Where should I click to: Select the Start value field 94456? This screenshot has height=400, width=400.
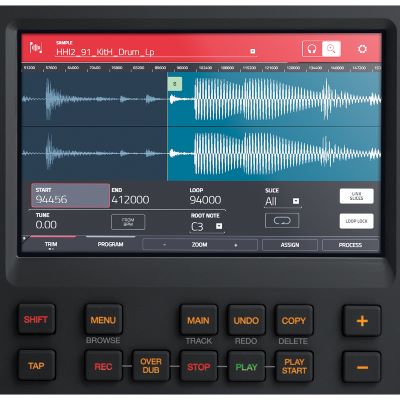(x=70, y=196)
